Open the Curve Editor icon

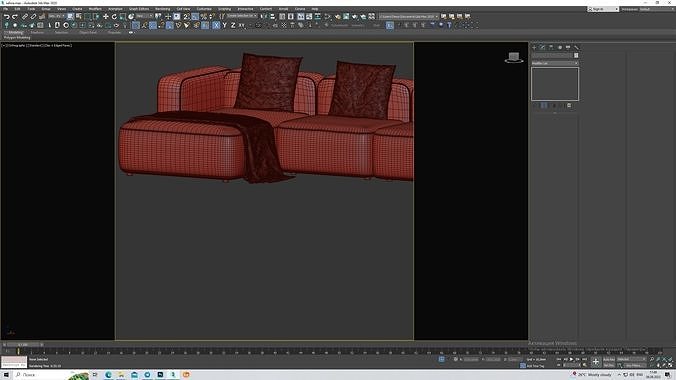coord(309,16)
